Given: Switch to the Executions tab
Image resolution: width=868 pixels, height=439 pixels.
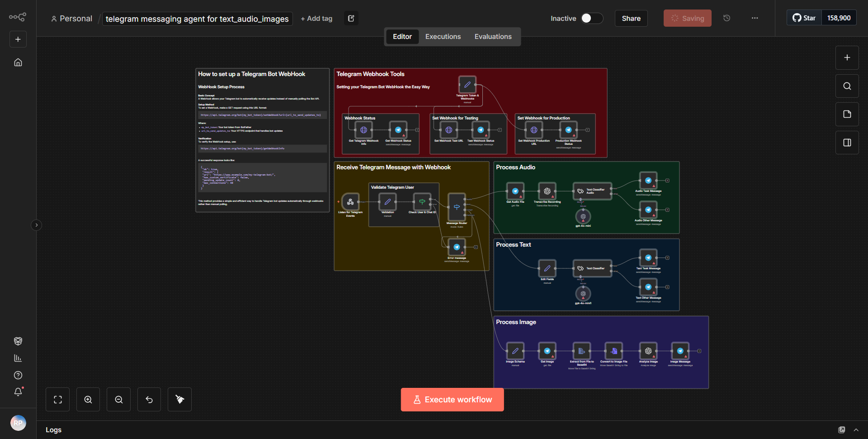Looking at the screenshot, I should 443,37.
